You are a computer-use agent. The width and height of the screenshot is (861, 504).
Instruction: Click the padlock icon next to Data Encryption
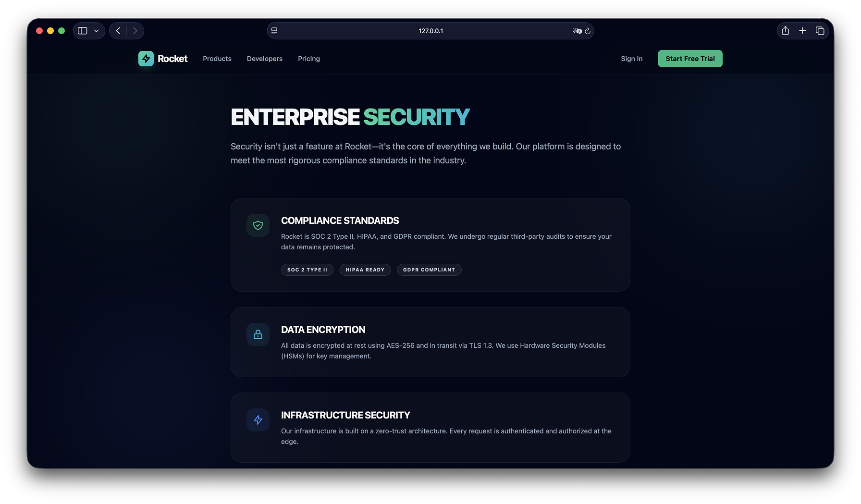point(258,334)
